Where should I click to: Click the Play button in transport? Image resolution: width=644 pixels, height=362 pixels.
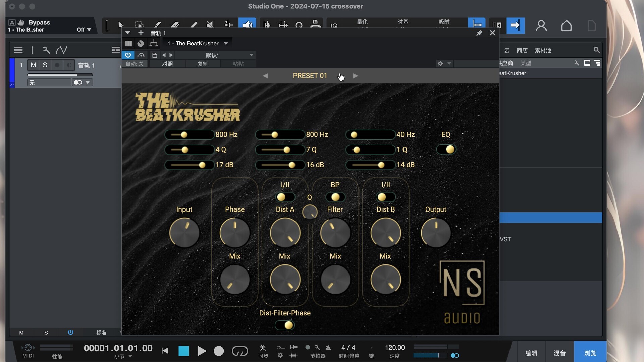202,351
